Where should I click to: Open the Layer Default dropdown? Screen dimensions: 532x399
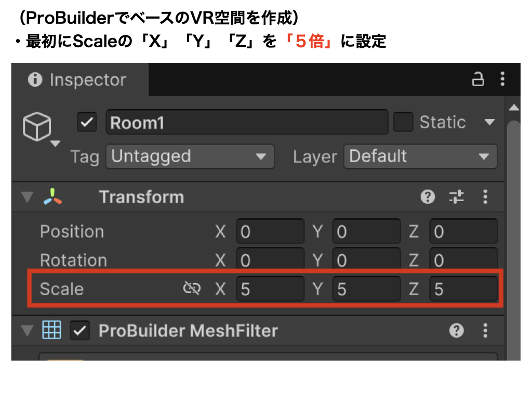(420, 156)
